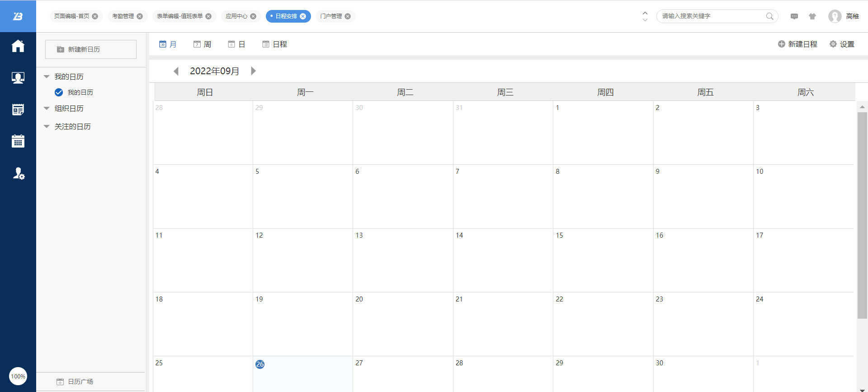The width and height of the screenshot is (868, 392).
Task: Switch to day view (日)
Action: pyautogui.click(x=236, y=44)
